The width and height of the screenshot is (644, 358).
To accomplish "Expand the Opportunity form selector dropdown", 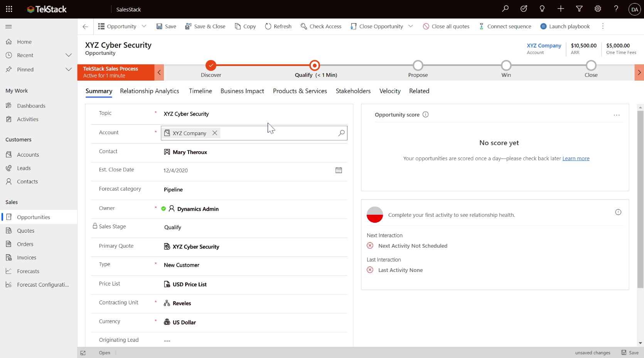I will point(144,26).
